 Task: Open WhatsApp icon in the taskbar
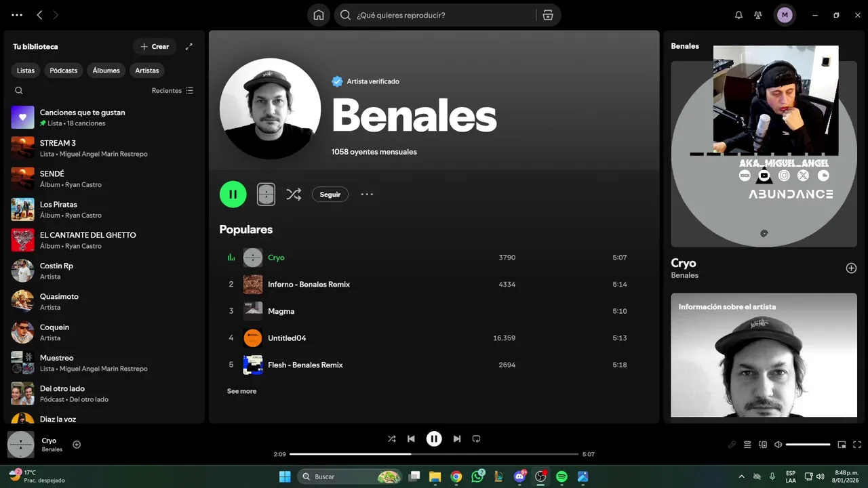[477, 476]
